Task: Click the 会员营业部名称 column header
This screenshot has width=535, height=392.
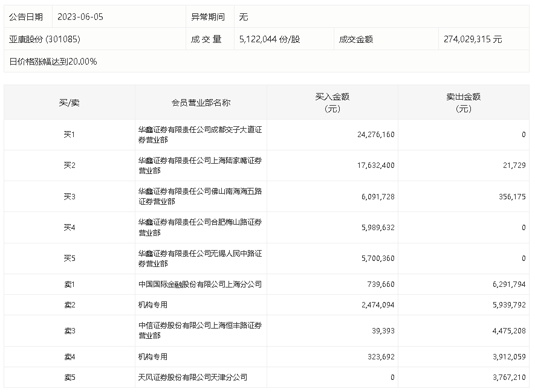Action: coord(201,103)
